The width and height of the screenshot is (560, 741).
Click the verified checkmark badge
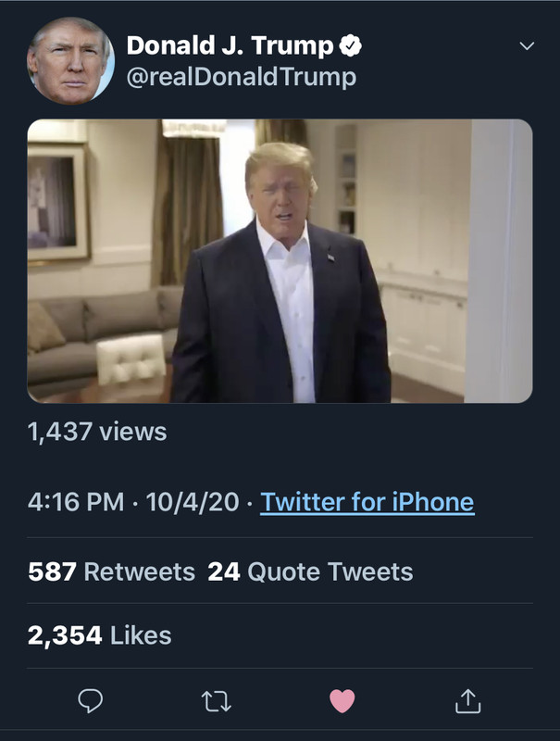pyautogui.click(x=351, y=44)
